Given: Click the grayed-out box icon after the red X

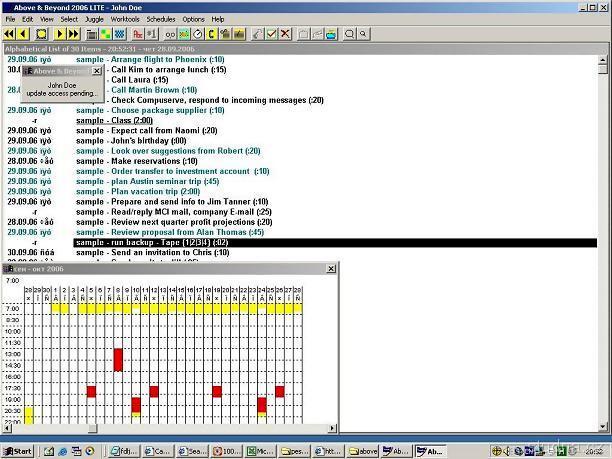Looking at the screenshot, I should pyautogui.click(x=303, y=34).
